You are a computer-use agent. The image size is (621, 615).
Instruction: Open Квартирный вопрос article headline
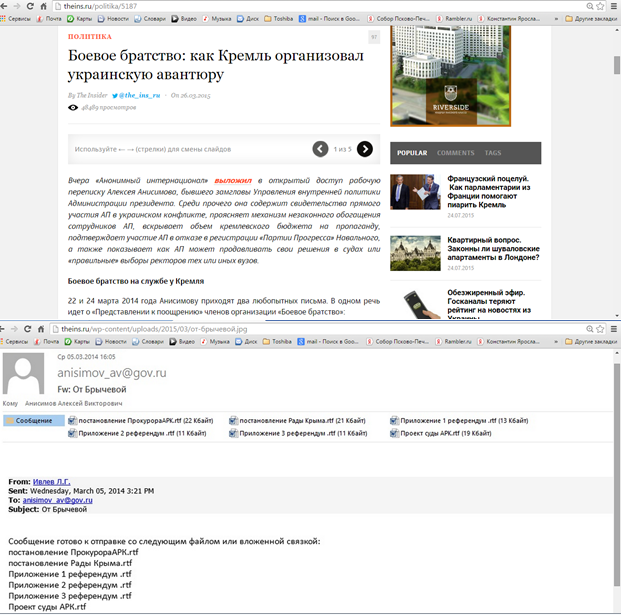click(x=493, y=249)
